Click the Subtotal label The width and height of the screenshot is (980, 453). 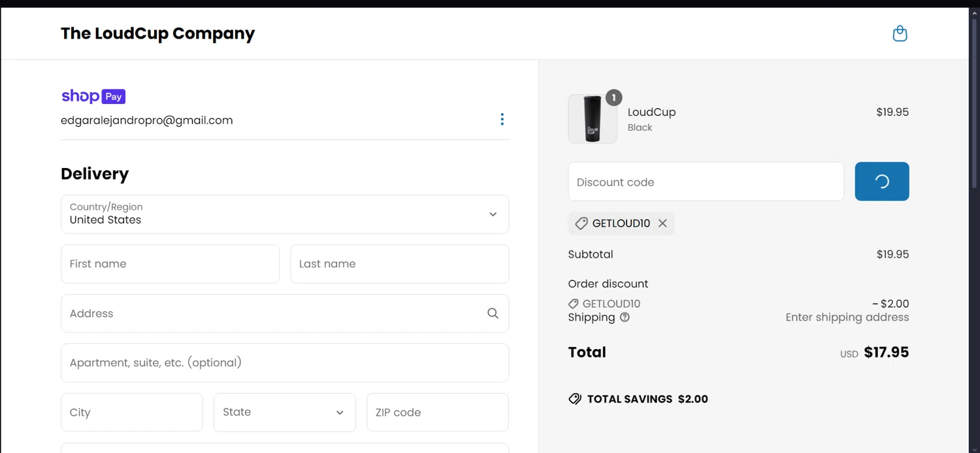click(591, 254)
